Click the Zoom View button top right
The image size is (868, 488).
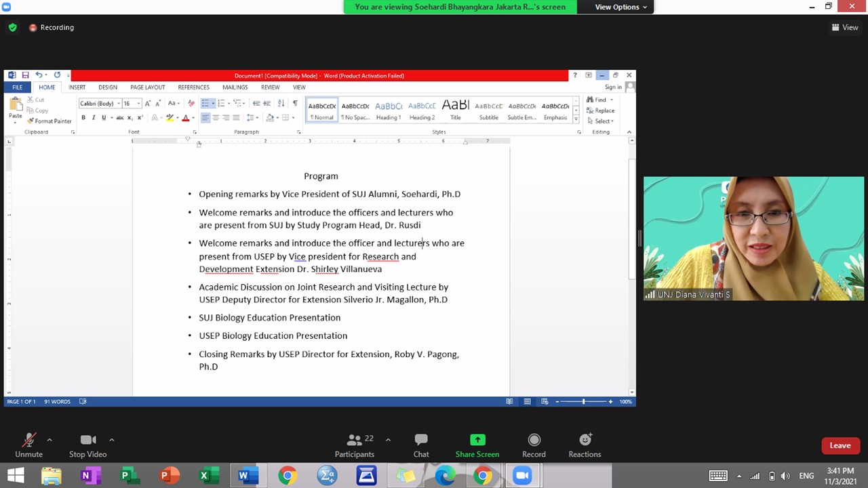pyautogui.click(x=845, y=28)
